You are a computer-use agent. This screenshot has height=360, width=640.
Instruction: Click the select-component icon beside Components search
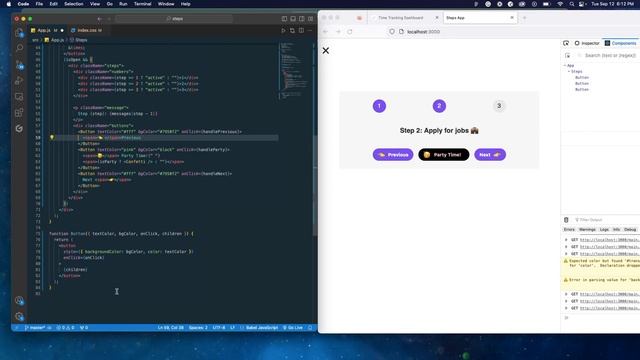(x=568, y=55)
